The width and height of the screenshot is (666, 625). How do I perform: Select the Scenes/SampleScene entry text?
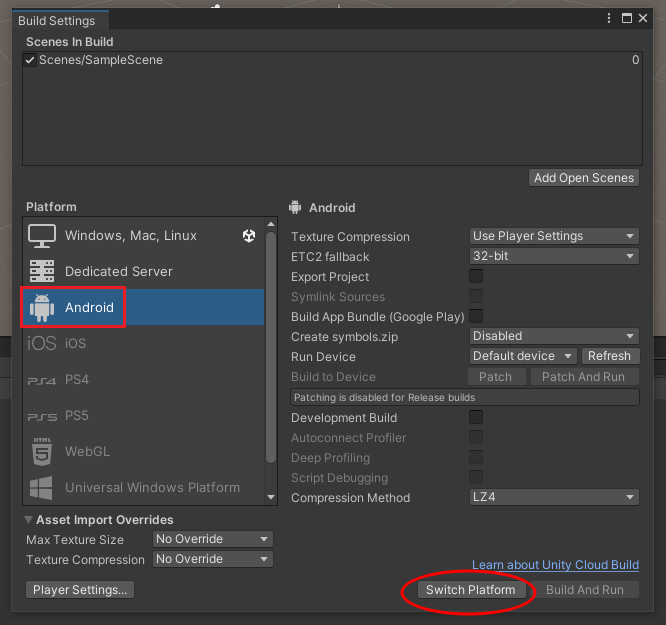pos(101,60)
